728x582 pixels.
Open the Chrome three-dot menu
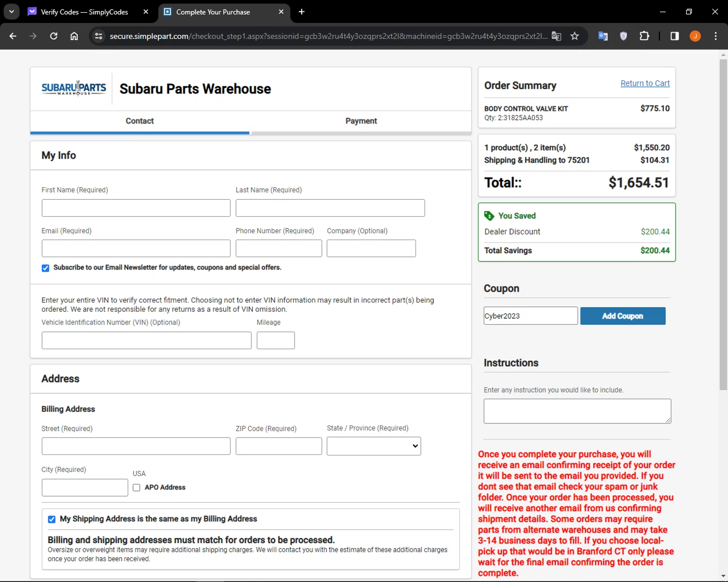(x=715, y=36)
